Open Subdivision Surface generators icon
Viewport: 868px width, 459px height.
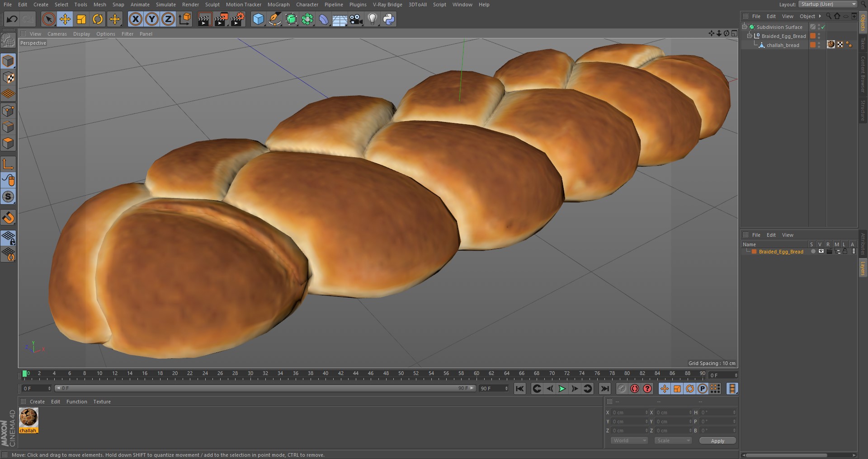click(291, 19)
